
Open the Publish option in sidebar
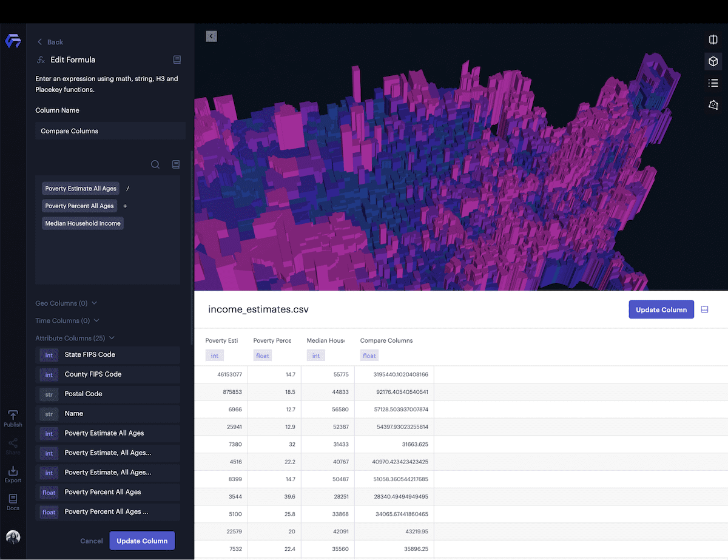coord(13,419)
